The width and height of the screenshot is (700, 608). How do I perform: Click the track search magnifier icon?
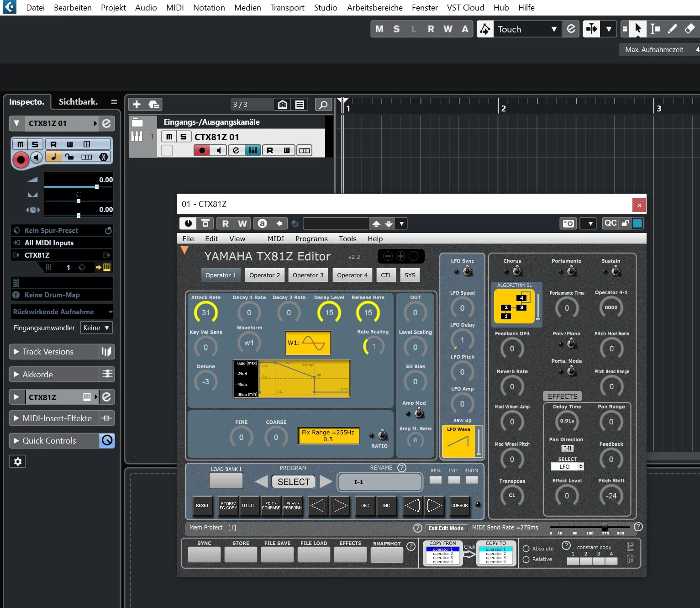click(323, 105)
